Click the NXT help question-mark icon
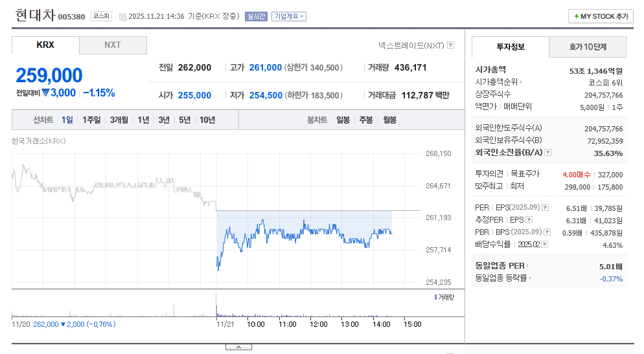Screen dimensions: 644x354 point(450,45)
